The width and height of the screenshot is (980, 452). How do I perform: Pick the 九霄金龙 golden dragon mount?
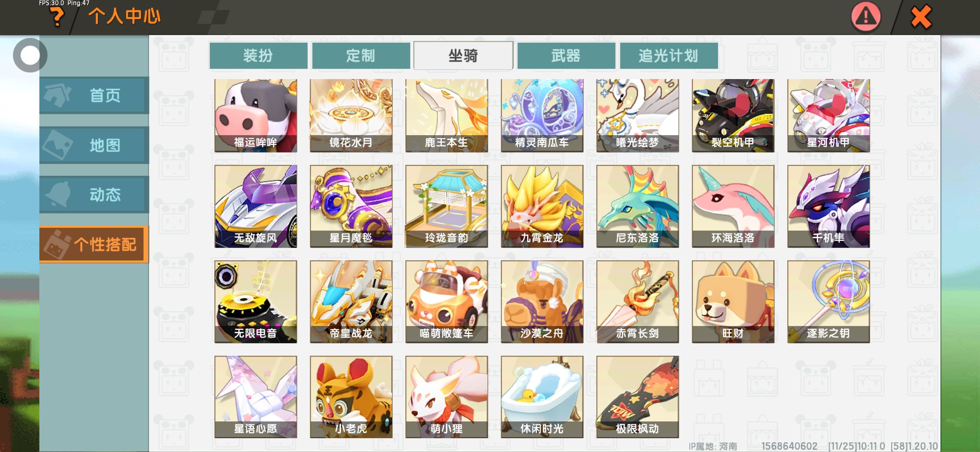coord(542,206)
